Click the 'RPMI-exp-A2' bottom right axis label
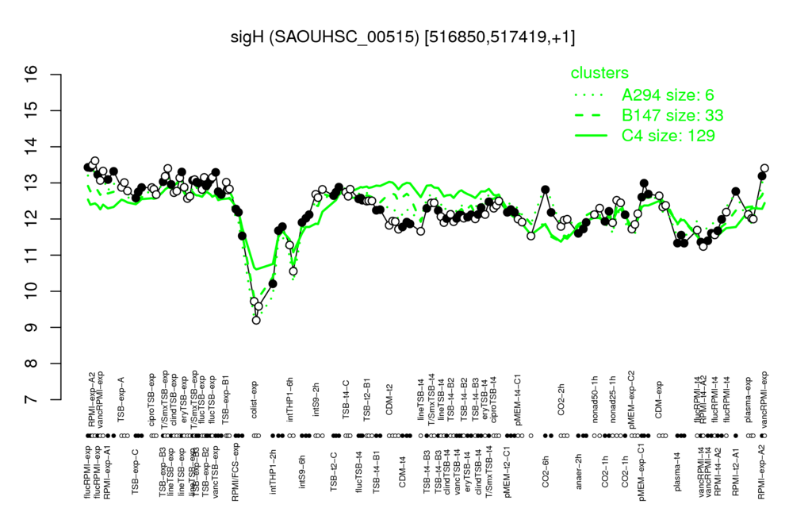This screenshot has width=812, height=508. click(761, 471)
